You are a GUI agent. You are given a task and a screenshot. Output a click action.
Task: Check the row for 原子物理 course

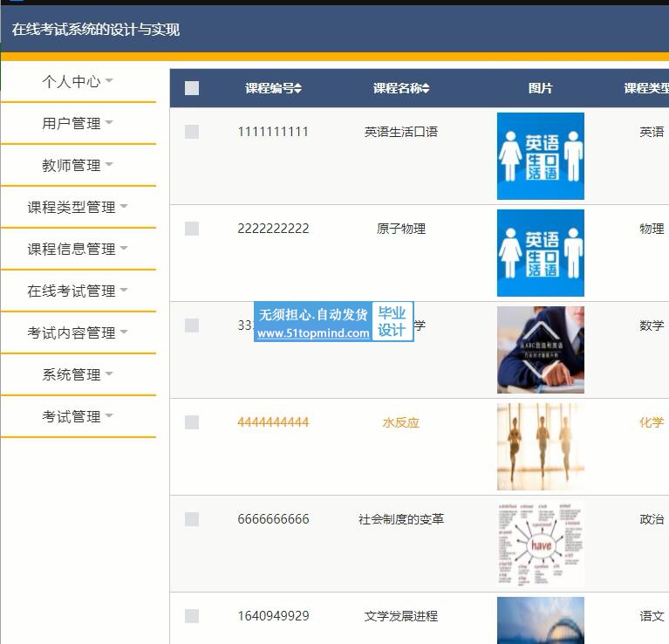coord(192,229)
